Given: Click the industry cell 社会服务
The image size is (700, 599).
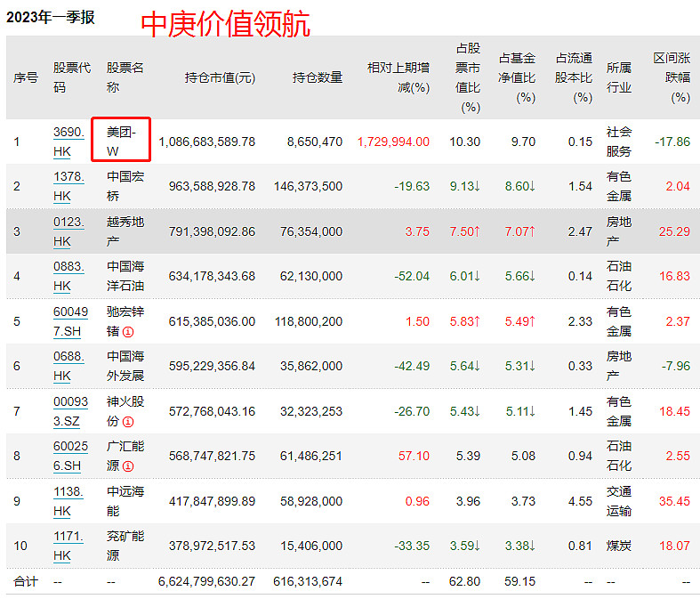Looking at the screenshot, I should tap(619, 142).
